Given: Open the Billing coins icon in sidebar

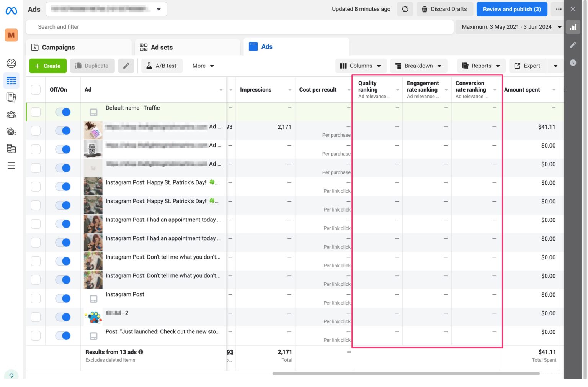Looking at the screenshot, I should pyautogui.click(x=11, y=148).
